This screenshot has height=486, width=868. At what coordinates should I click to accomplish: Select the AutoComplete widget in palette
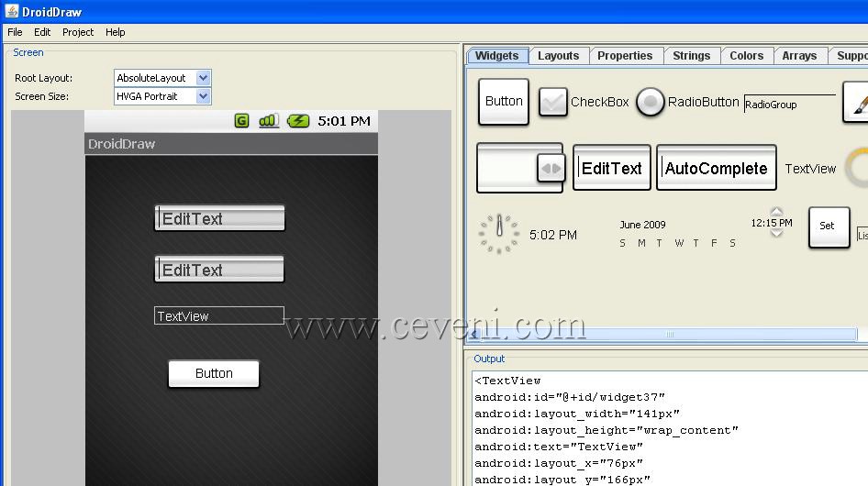click(717, 168)
